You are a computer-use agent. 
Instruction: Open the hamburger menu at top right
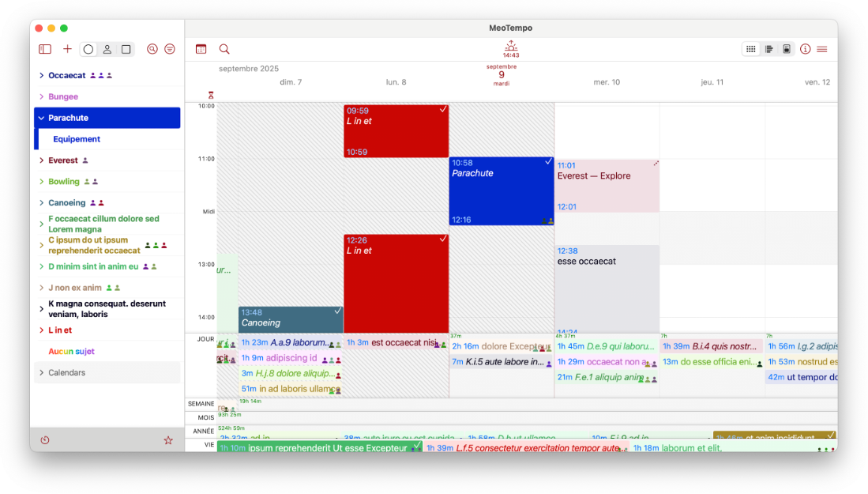822,49
